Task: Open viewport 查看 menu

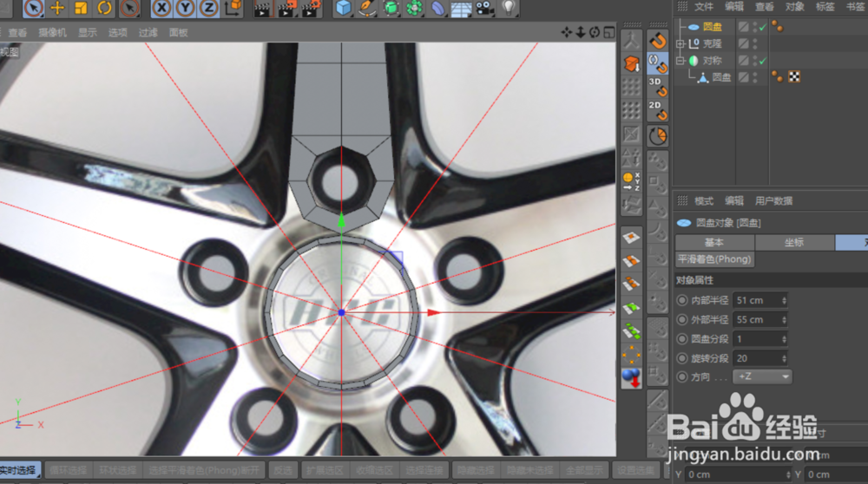Action: [x=17, y=33]
